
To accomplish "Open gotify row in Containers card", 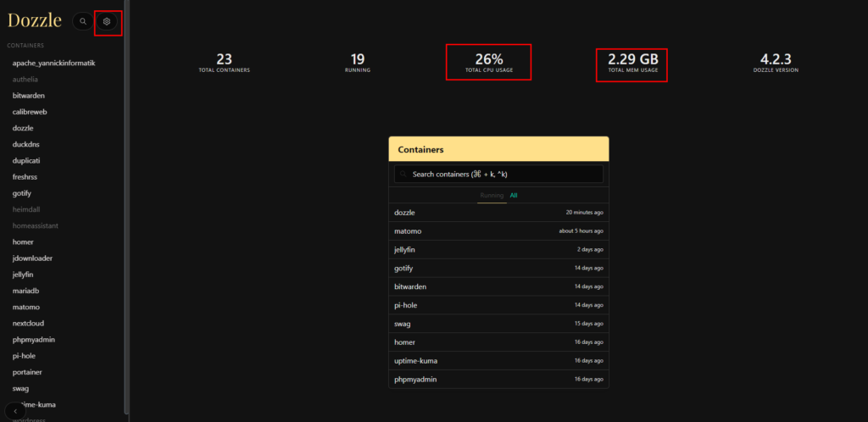I will coord(498,269).
